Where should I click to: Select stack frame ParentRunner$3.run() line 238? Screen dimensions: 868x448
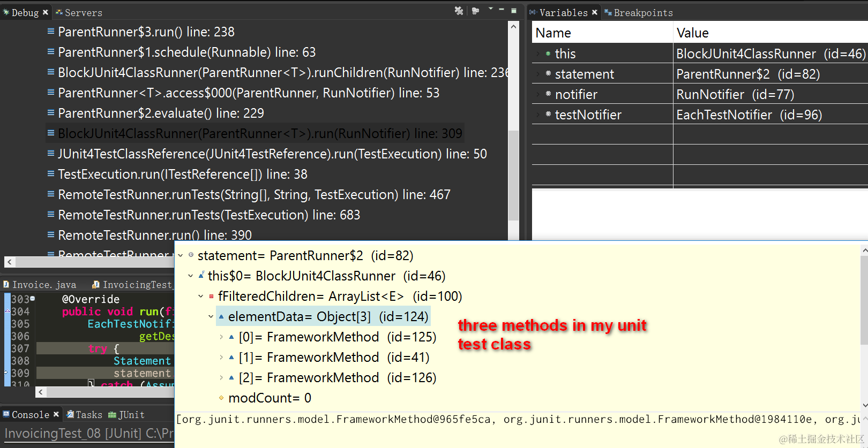146,32
